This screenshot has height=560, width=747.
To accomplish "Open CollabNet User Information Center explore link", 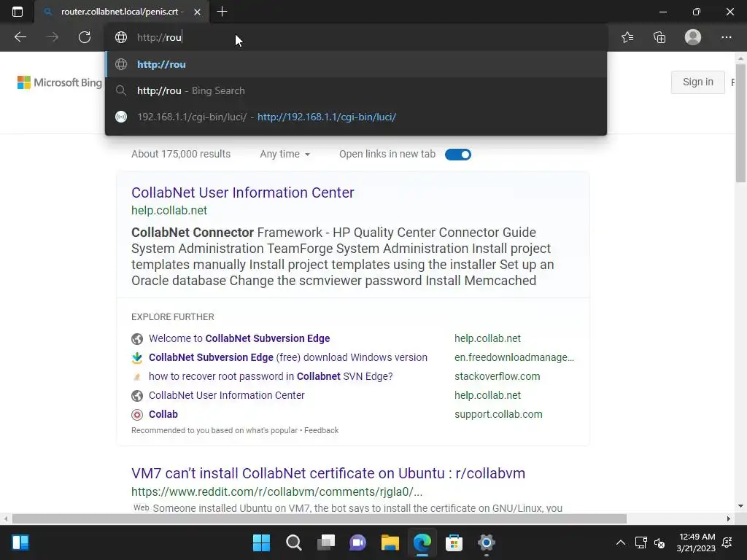I will (x=226, y=395).
